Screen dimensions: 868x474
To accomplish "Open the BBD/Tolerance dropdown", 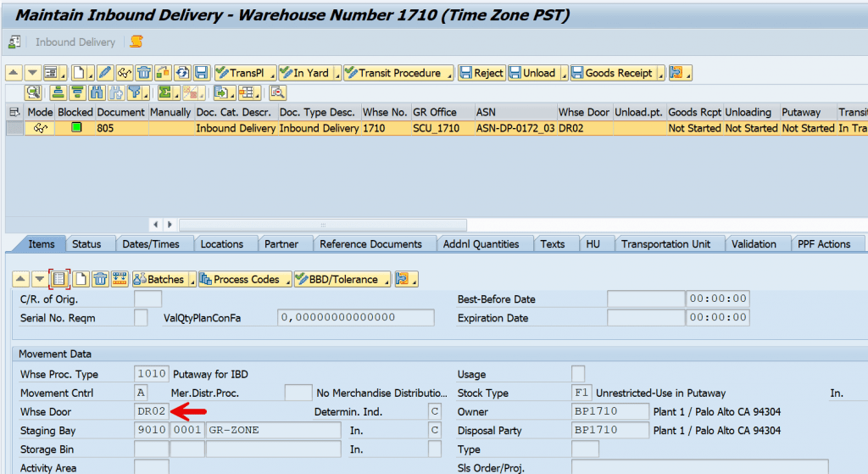I will pyautogui.click(x=387, y=282).
